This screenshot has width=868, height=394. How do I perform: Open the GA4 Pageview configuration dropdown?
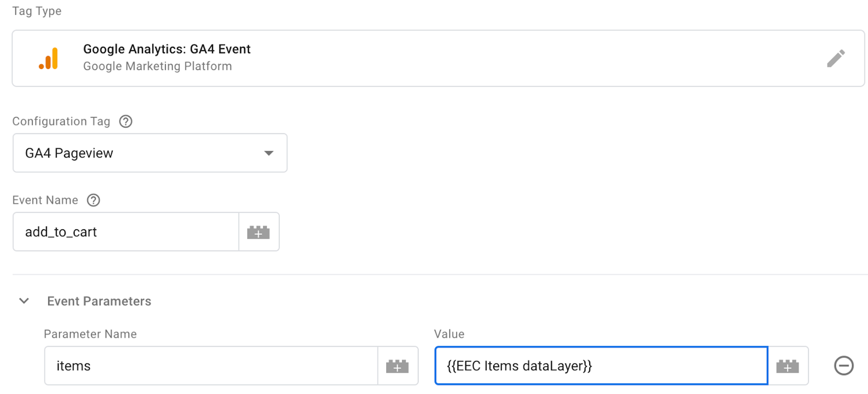(x=150, y=153)
